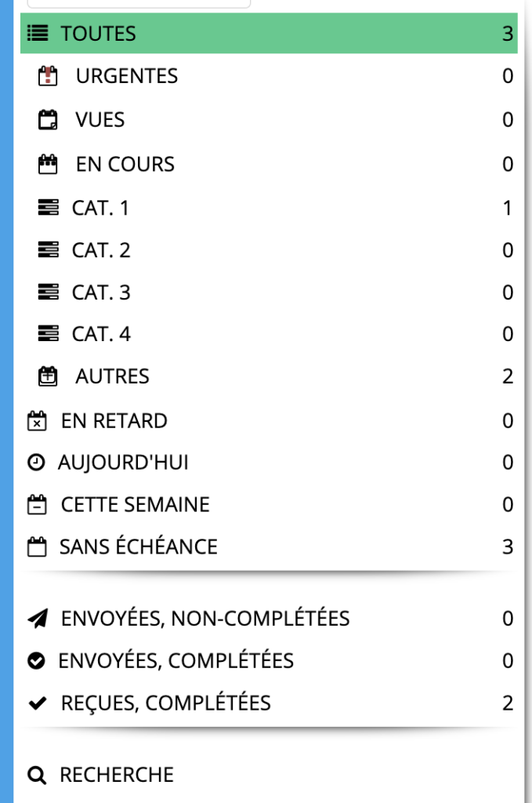Show tasks SANS ÉCHÉANCE
This screenshot has height=803, width=532.
point(269,547)
